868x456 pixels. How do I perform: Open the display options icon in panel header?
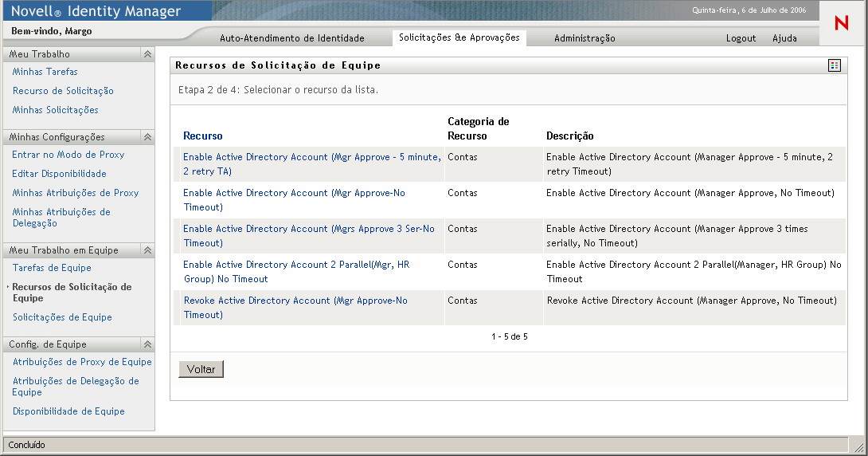pyautogui.click(x=835, y=65)
